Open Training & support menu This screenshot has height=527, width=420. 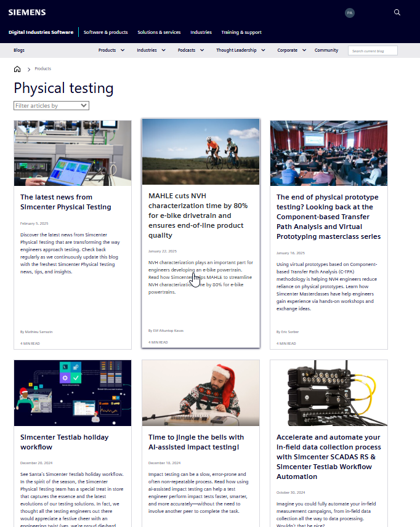click(x=241, y=32)
